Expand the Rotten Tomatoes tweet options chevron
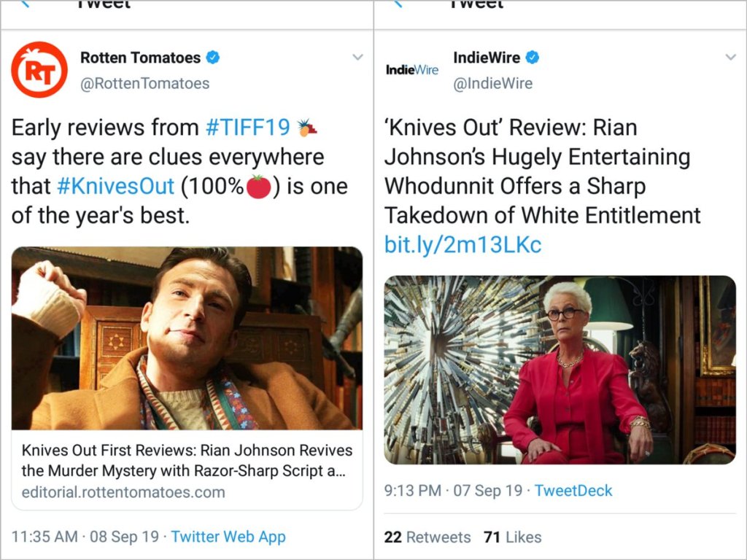The height and width of the screenshot is (560, 747). tap(357, 58)
